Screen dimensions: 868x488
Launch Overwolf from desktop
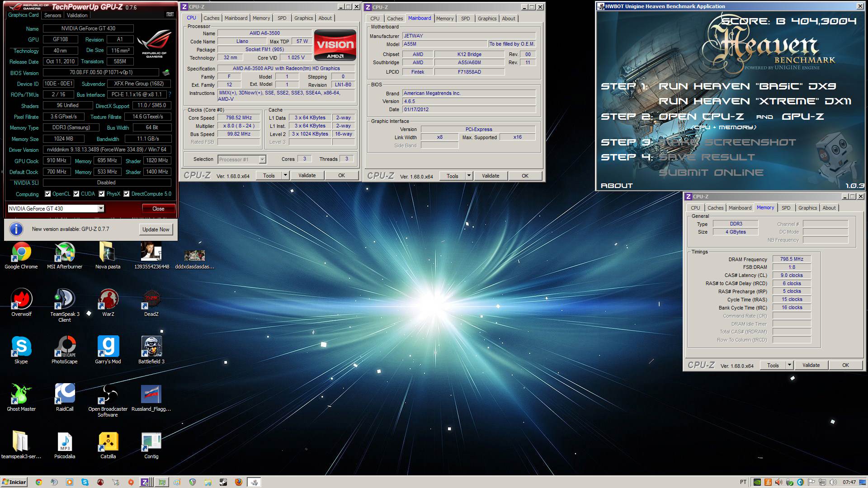coord(21,302)
